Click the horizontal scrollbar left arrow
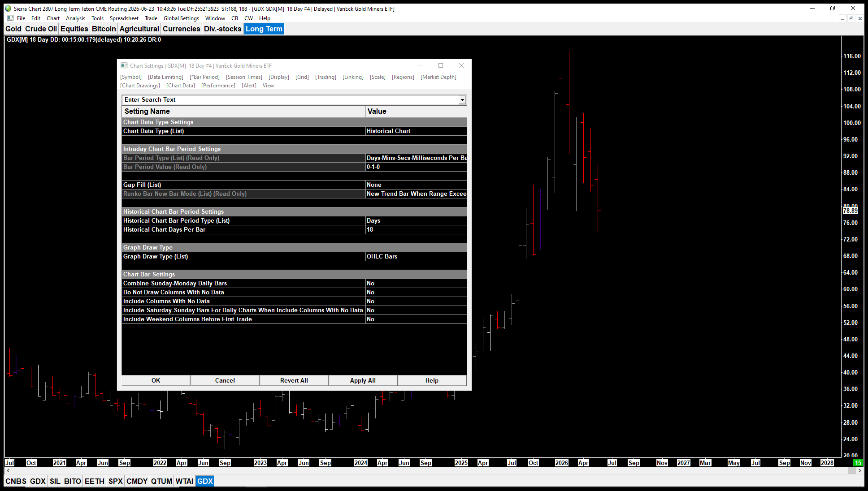This screenshot has height=491, width=868. (x=8, y=471)
